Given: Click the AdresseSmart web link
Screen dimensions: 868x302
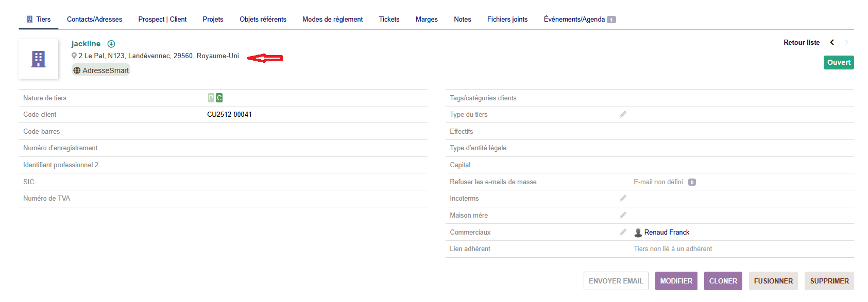Looking at the screenshot, I should pos(105,70).
